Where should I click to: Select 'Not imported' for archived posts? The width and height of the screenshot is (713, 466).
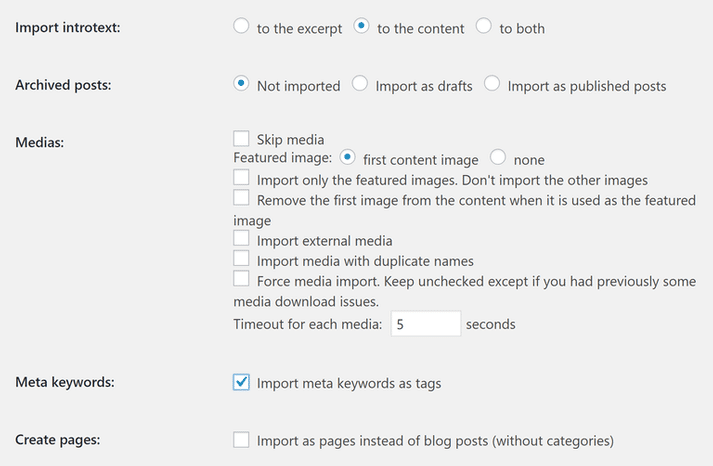(x=241, y=84)
